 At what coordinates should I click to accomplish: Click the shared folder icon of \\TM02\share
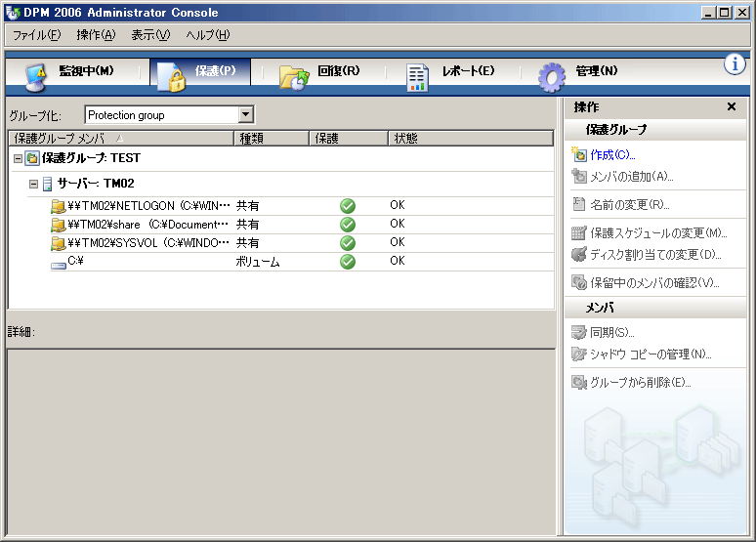(x=59, y=225)
